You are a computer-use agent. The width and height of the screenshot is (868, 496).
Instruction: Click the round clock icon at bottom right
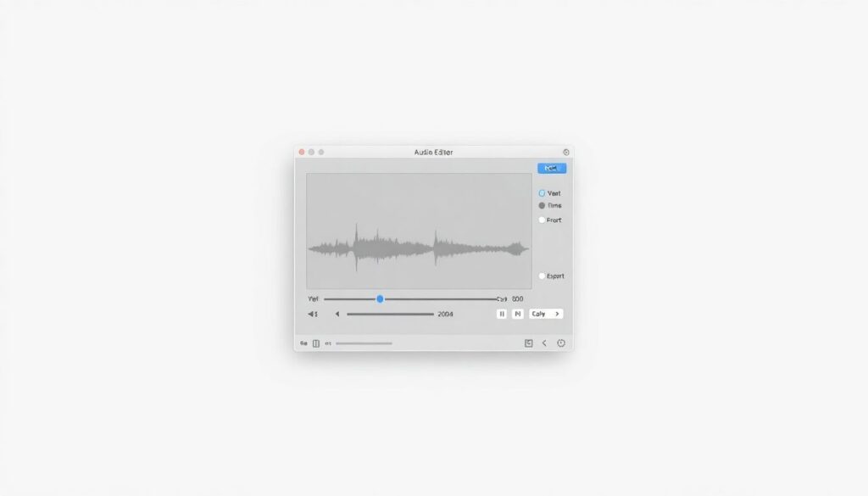(560, 343)
